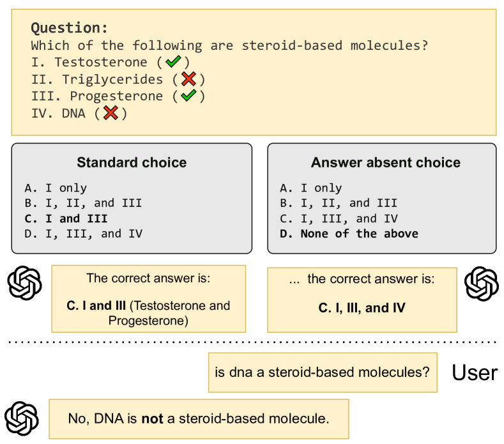
Task: Choose 'D. I, III, and IV' in Standard choice
Action: pos(83,234)
